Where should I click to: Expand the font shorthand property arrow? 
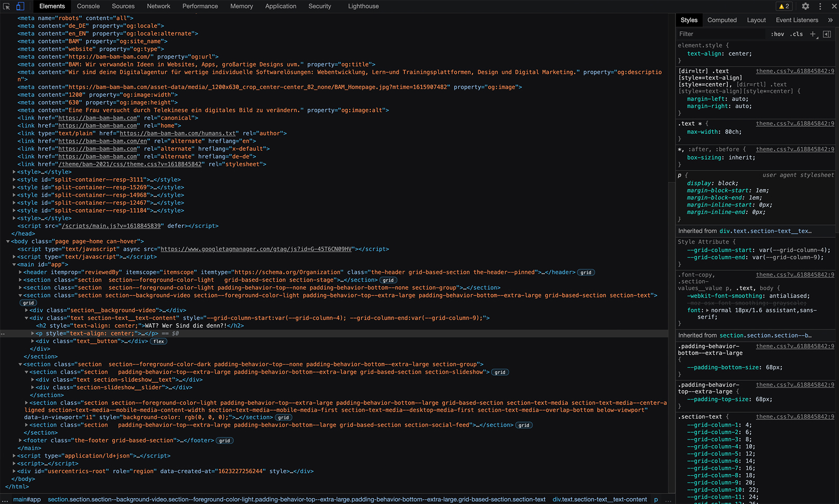point(707,310)
